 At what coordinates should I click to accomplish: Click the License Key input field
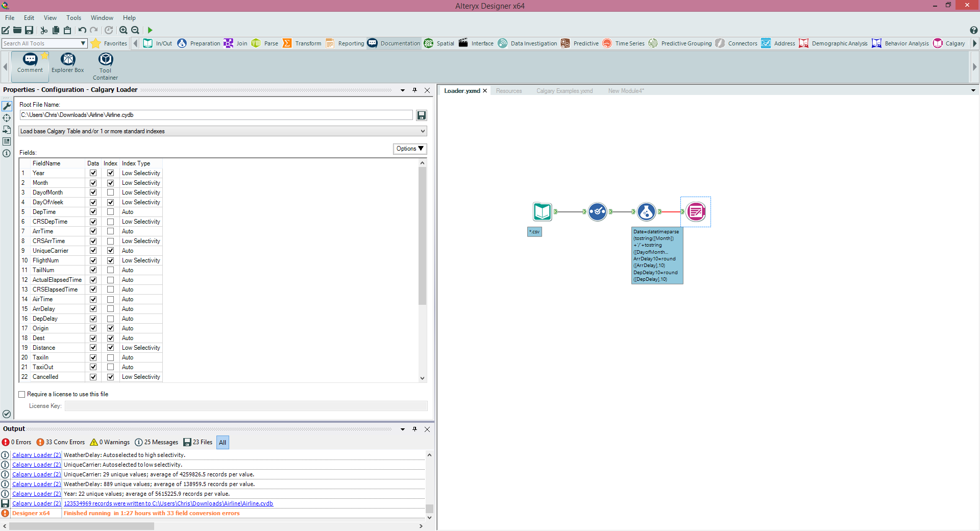pos(246,406)
